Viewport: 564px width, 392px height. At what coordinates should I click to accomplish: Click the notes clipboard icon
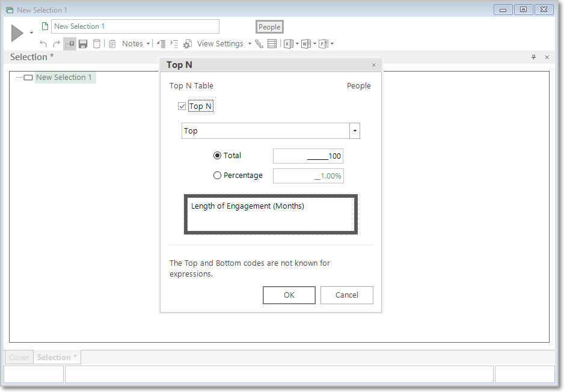point(112,44)
